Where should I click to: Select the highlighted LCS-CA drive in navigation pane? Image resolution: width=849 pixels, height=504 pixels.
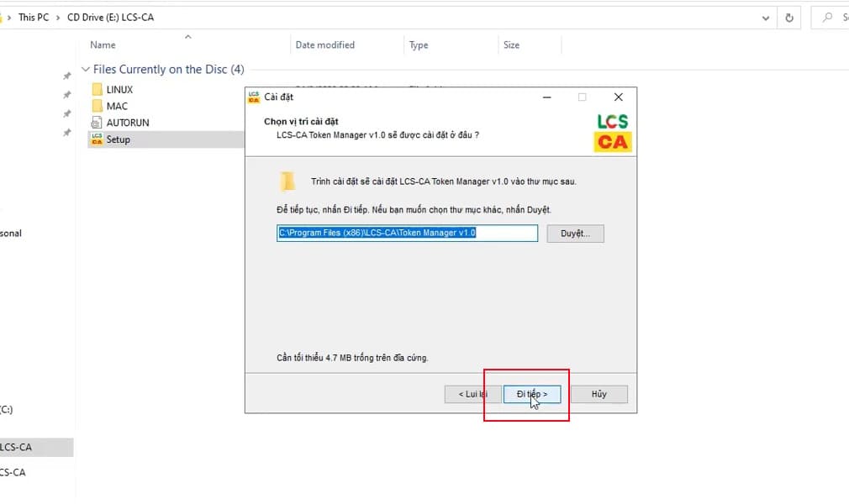click(17, 447)
